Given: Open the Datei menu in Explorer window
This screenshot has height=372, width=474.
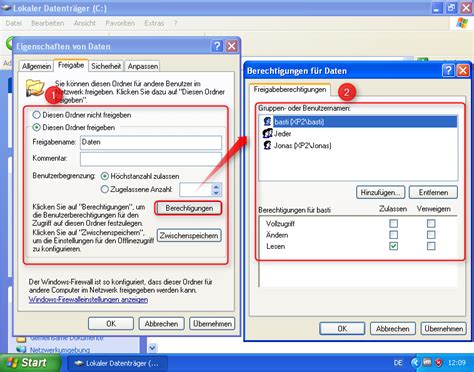Looking at the screenshot, I should pyautogui.click(x=14, y=23).
